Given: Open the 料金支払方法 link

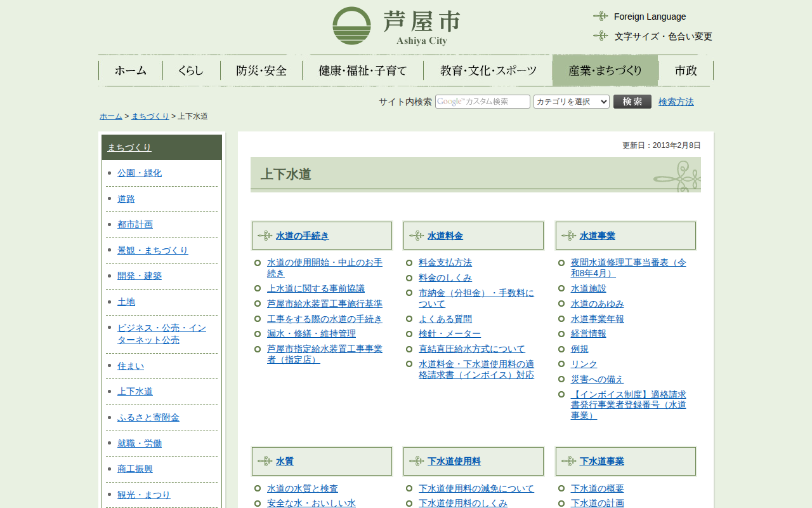Looking at the screenshot, I should 445,262.
